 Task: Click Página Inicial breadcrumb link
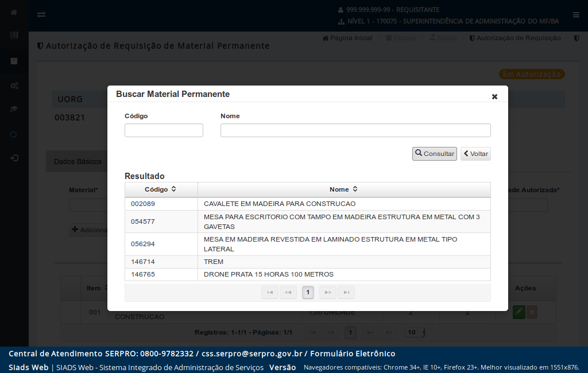(x=347, y=38)
